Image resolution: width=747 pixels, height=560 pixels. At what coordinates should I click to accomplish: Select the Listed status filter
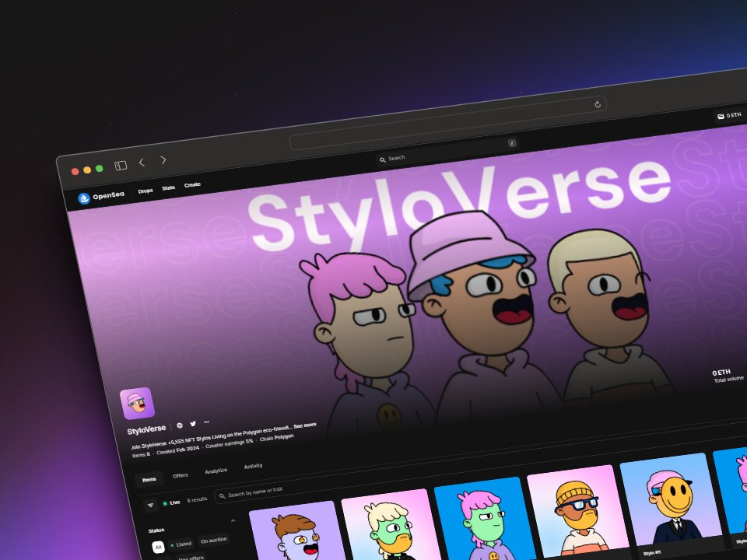181,544
